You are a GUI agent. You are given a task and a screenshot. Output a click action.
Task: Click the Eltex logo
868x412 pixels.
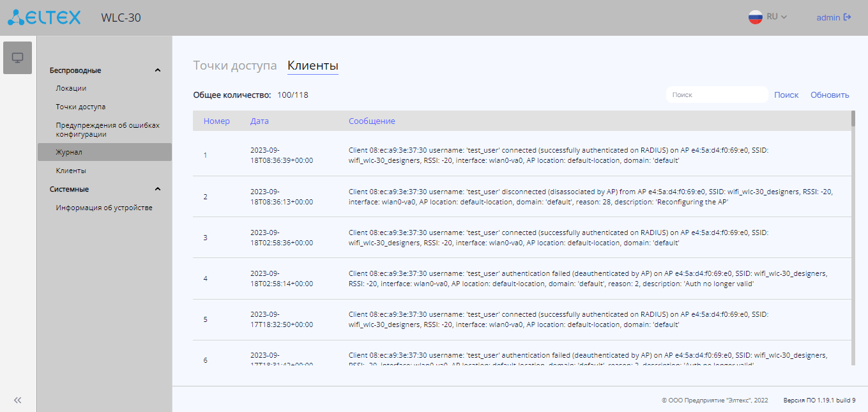[x=44, y=17]
